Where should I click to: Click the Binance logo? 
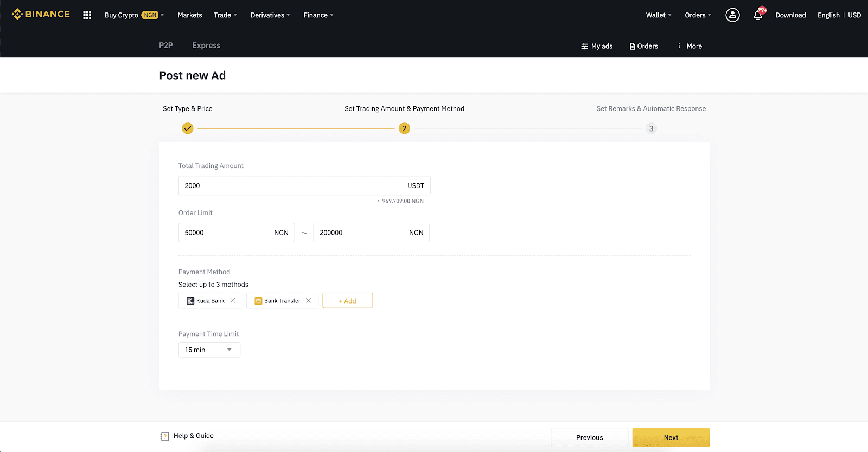pyautogui.click(x=41, y=14)
